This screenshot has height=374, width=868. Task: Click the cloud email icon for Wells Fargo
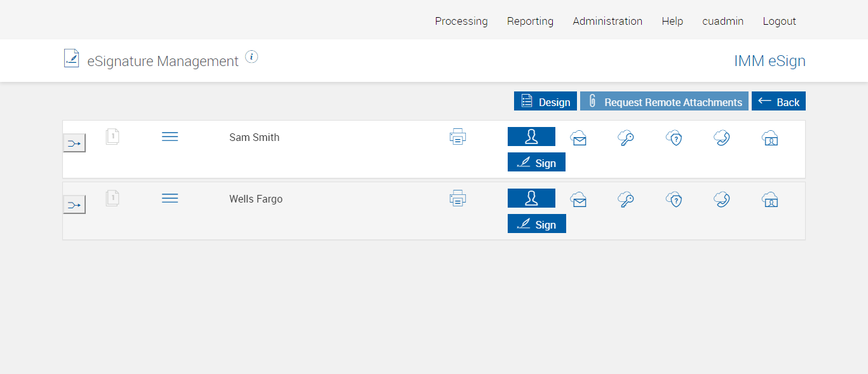point(578,199)
